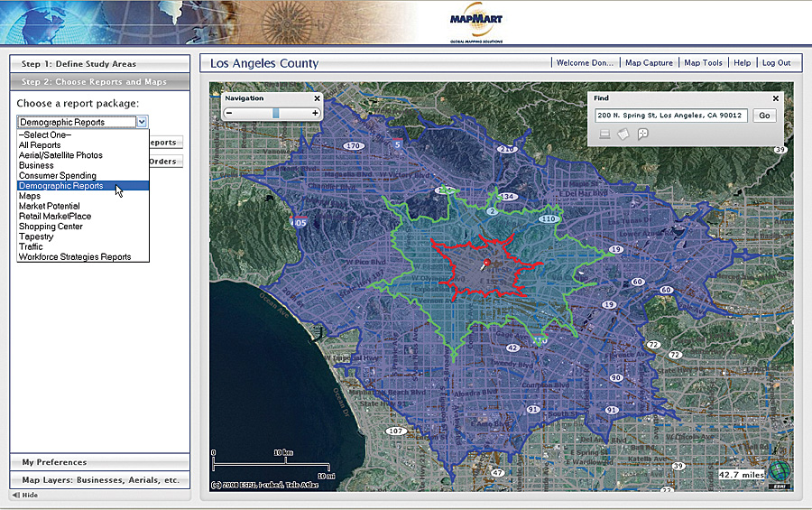812x510 pixels.
Task: Open Help
Action: point(743,62)
